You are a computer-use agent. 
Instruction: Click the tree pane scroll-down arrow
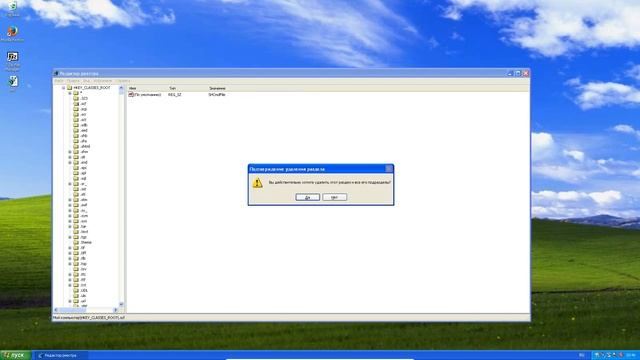pos(121,304)
